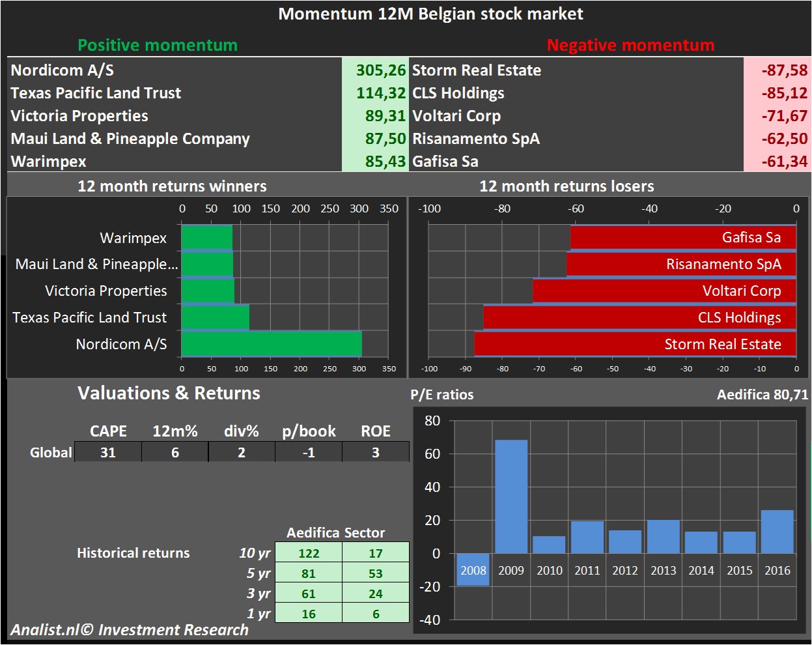The image size is (812, 645).
Task: Click the 12m% column header
Action: point(175,431)
